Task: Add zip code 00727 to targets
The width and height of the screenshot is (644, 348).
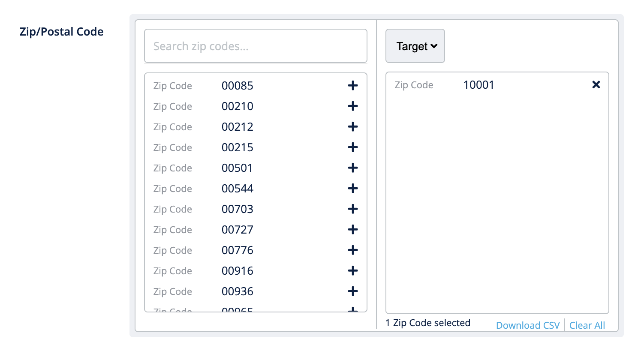Action: 352,230
